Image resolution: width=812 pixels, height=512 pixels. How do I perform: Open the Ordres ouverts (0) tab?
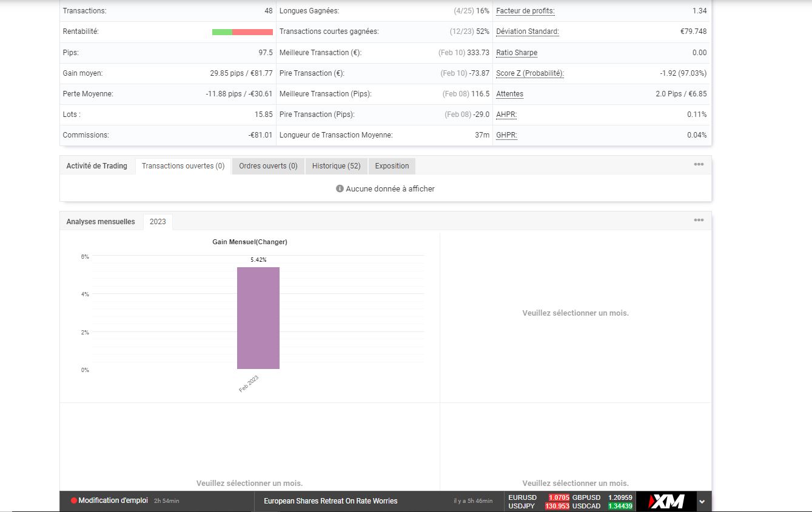[268, 166]
